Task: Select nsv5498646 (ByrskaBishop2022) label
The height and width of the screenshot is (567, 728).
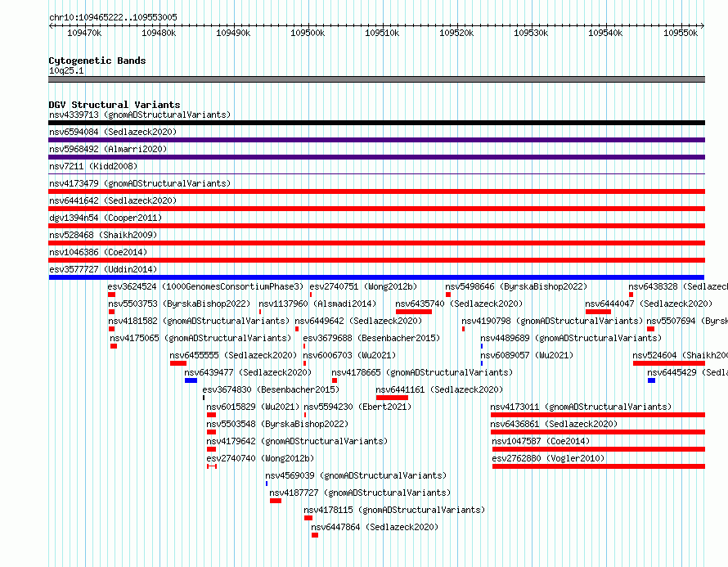Action: 516,286
